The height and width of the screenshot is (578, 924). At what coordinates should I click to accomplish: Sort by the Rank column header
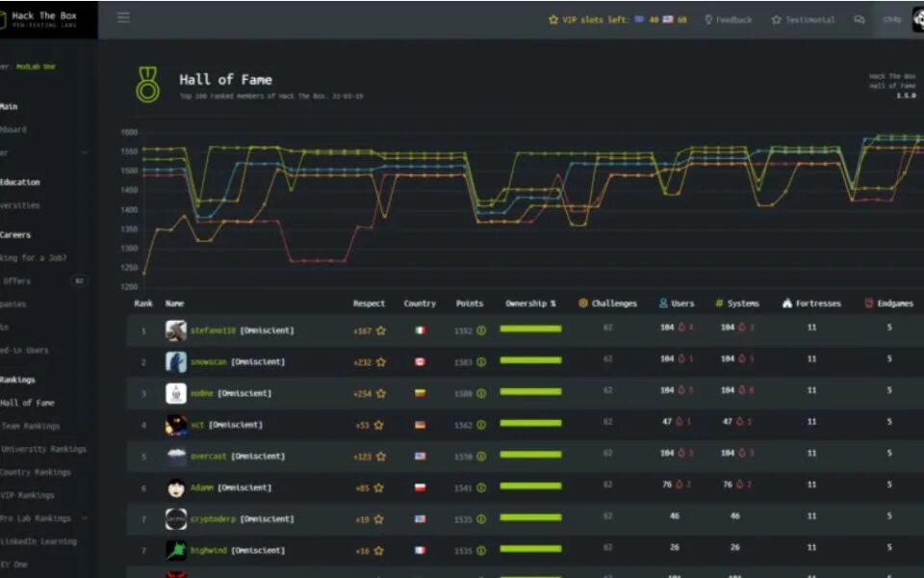tap(143, 303)
